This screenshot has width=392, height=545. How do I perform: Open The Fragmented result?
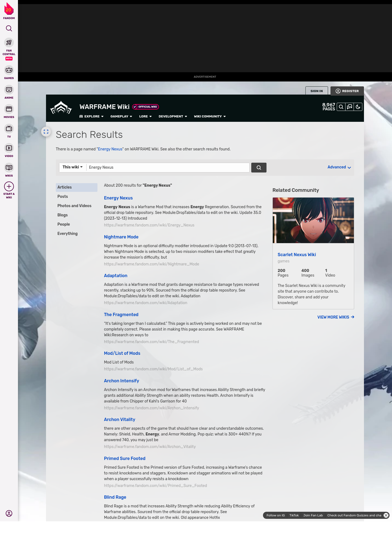[121, 315]
